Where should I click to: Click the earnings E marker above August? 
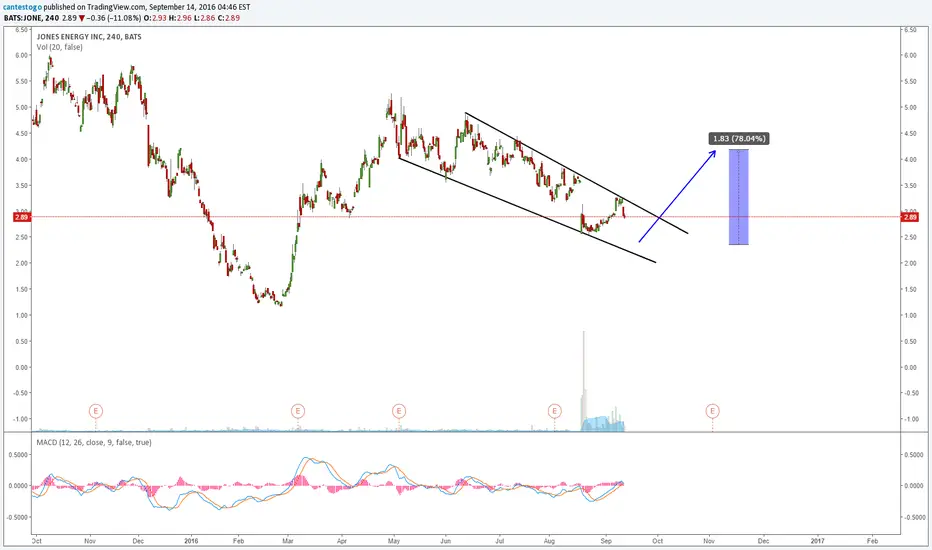[555, 411]
